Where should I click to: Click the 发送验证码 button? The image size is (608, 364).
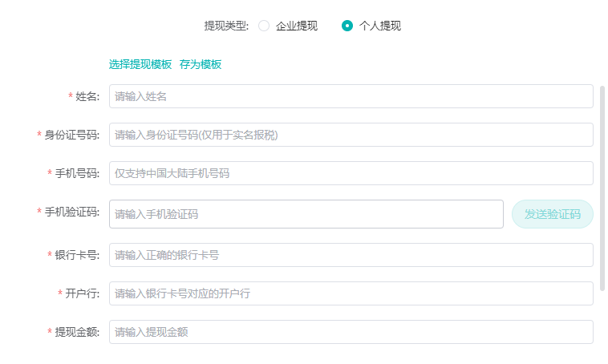[553, 214]
